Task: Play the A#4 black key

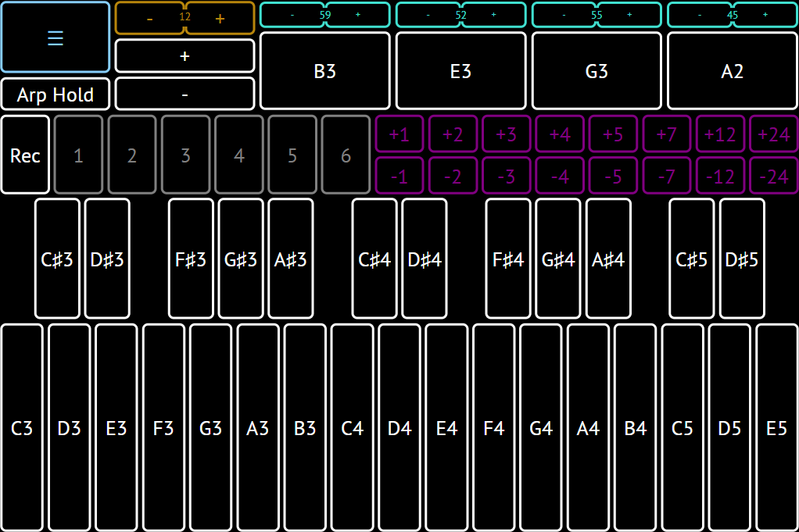Action: [608, 259]
